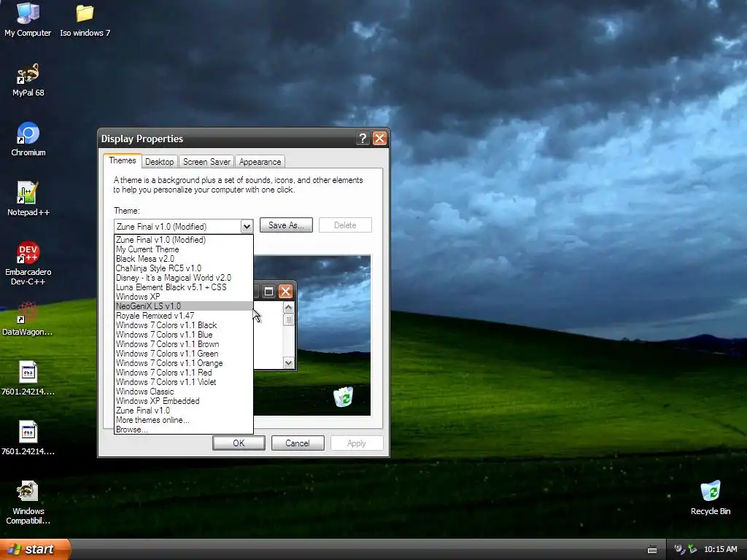This screenshot has height=560, width=747.
Task: Select Zune Final v1.0 theme entry
Action: point(184,411)
